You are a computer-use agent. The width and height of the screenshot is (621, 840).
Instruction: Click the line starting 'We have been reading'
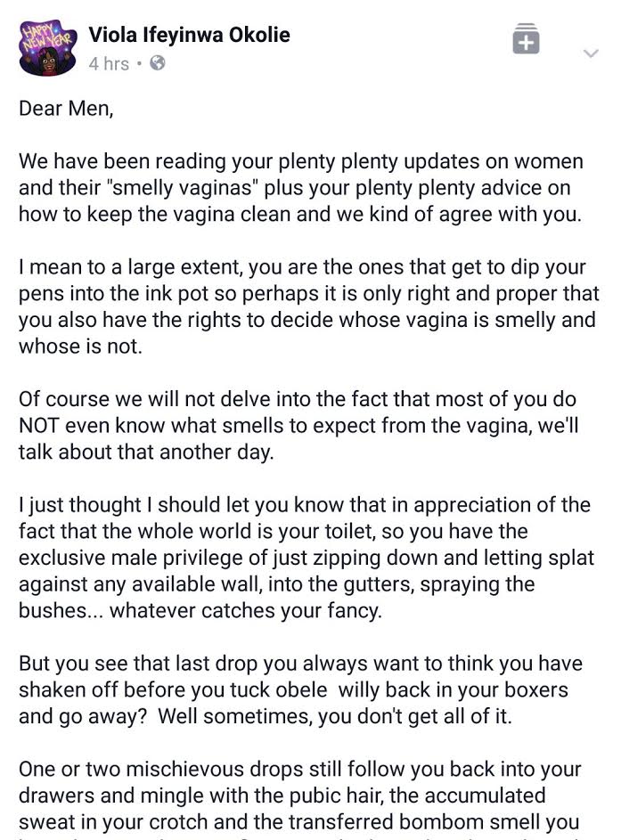click(300, 161)
